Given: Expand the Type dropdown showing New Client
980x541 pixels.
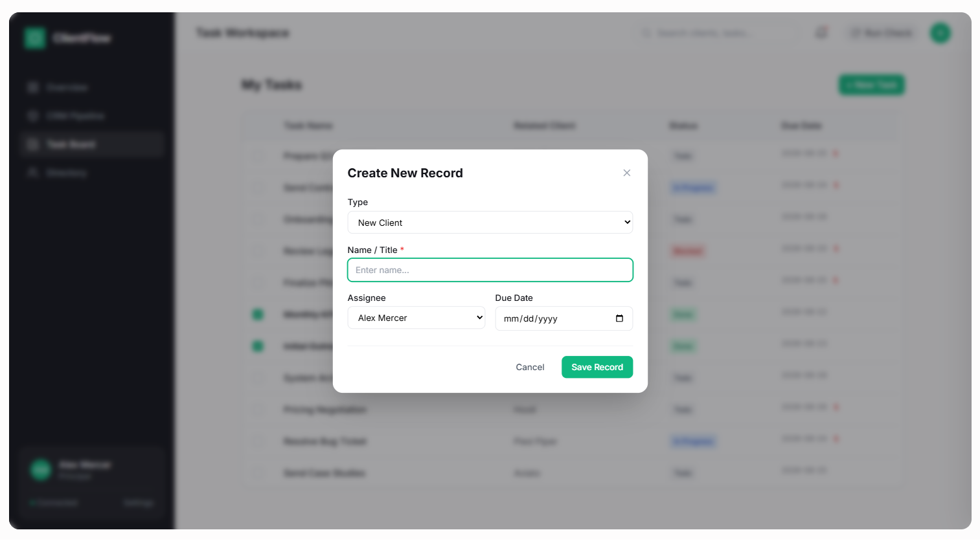Looking at the screenshot, I should [490, 223].
